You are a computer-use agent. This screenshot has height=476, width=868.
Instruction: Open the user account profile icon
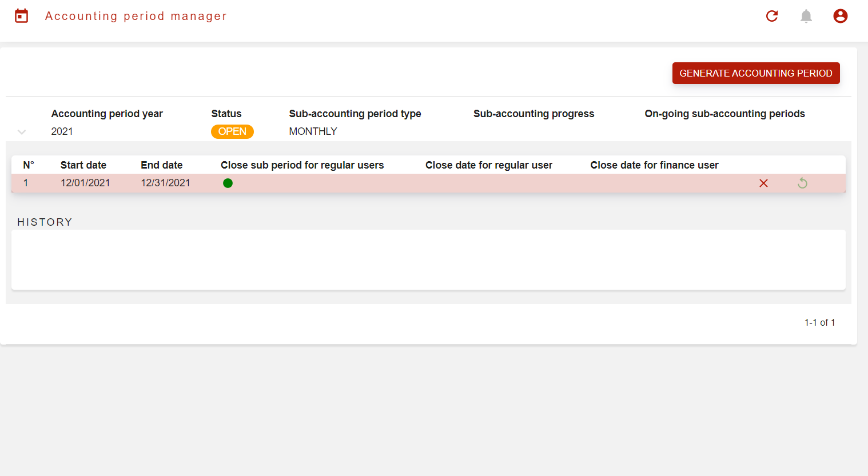(840, 16)
